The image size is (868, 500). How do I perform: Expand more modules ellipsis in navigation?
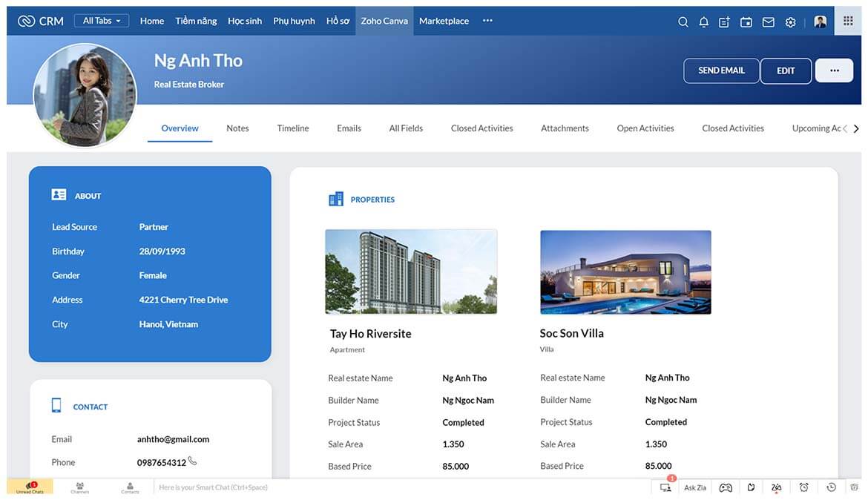[x=487, y=21]
